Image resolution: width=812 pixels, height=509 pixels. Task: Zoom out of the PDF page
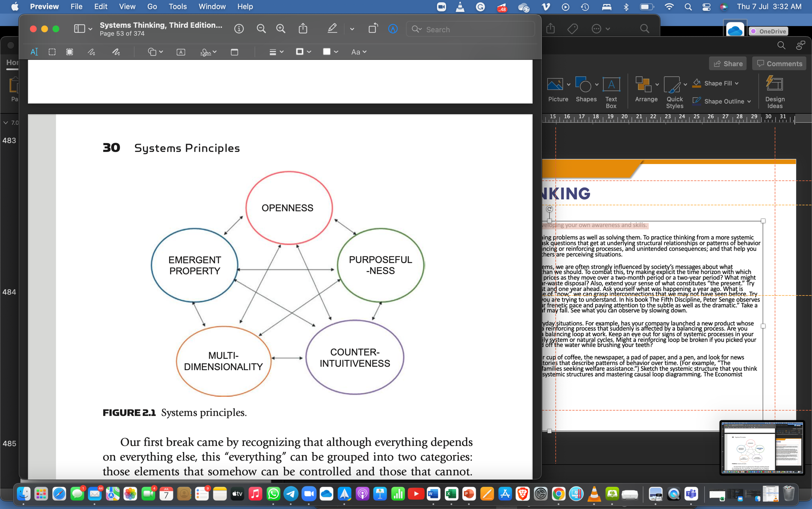coord(261,29)
